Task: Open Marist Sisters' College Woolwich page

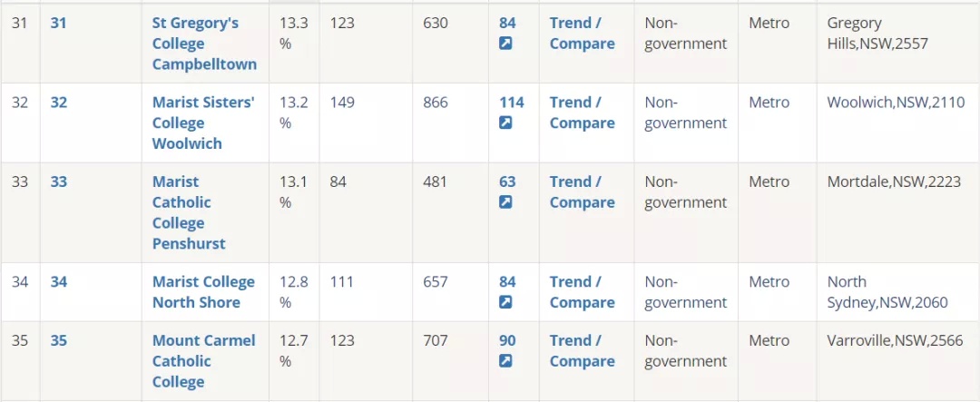Action: coord(204,123)
